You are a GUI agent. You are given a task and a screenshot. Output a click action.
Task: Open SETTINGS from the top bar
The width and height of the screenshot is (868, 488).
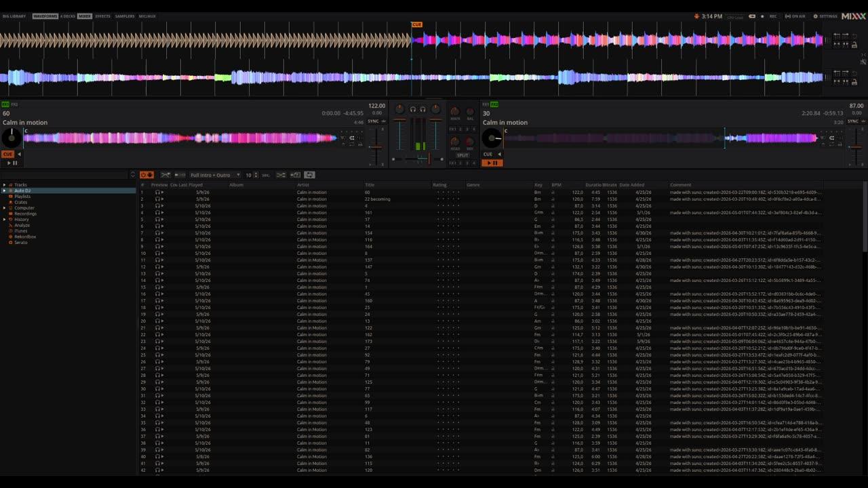pos(826,16)
